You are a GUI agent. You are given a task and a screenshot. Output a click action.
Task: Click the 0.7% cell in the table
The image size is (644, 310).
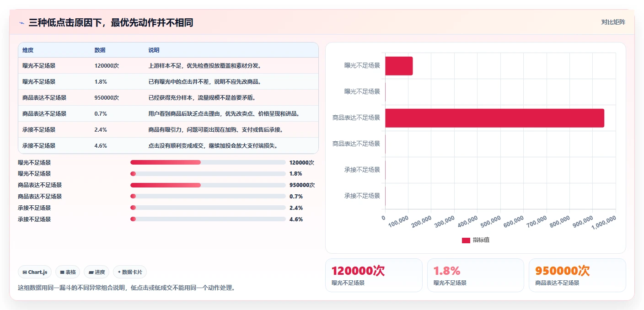click(101, 114)
